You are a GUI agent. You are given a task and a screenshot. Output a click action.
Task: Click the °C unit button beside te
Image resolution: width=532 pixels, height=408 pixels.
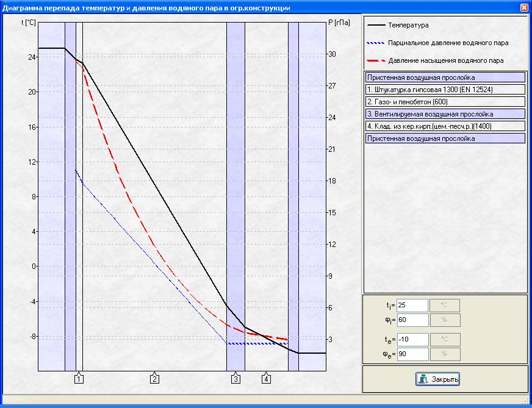(445, 340)
